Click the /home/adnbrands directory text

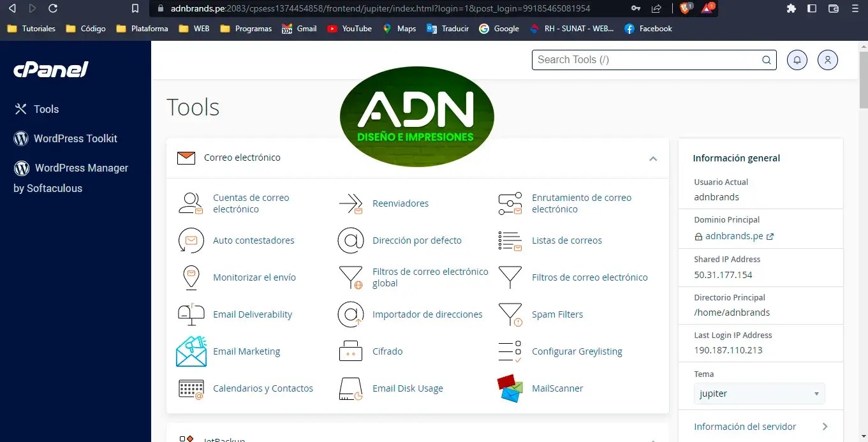pyautogui.click(x=732, y=313)
